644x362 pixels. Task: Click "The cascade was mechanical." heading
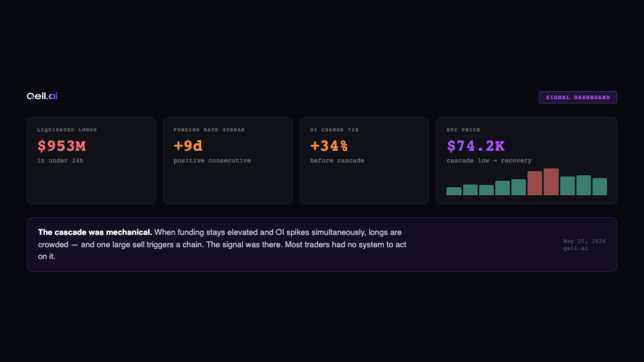point(95,232)
